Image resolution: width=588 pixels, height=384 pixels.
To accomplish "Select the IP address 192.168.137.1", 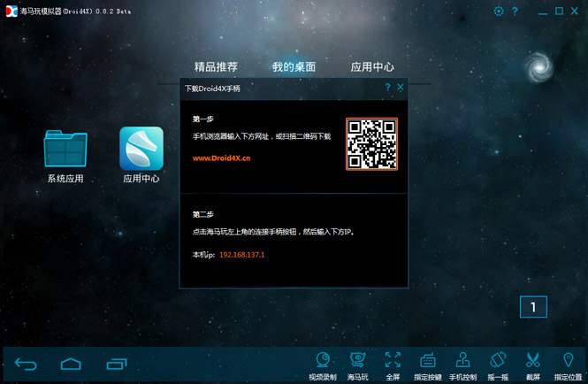I will (242, 255).
